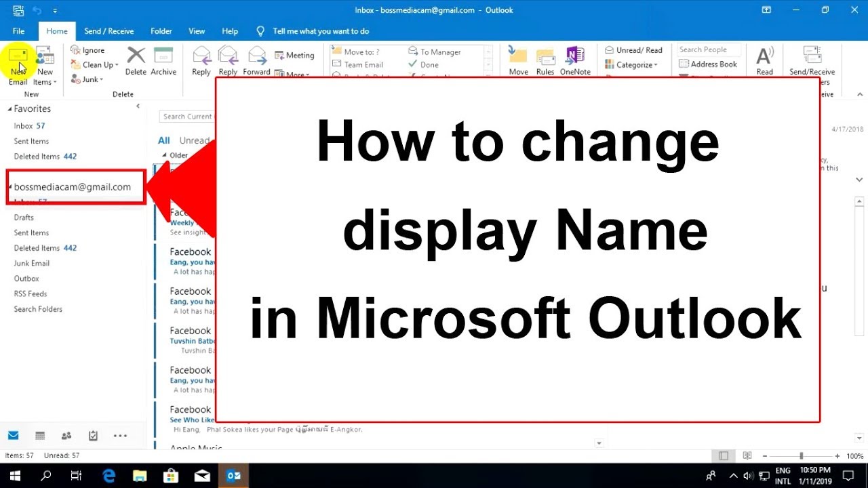Open the Help ribbon tab
868x488 pixels.
[230, 31]
